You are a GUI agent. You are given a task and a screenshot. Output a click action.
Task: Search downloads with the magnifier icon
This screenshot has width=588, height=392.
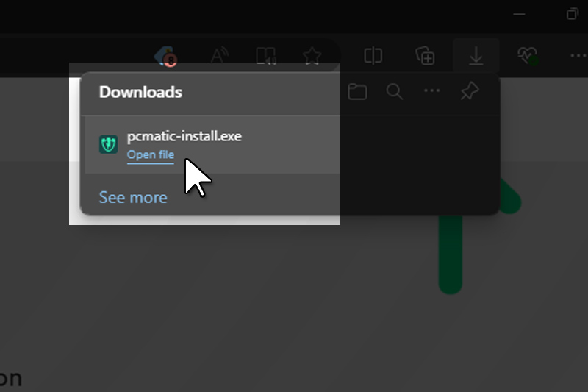pyautogui.click(x=395, y=92)
